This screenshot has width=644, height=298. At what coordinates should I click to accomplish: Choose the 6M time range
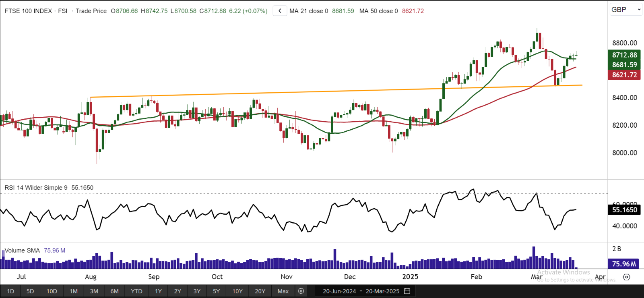click(x=115, y=291)
